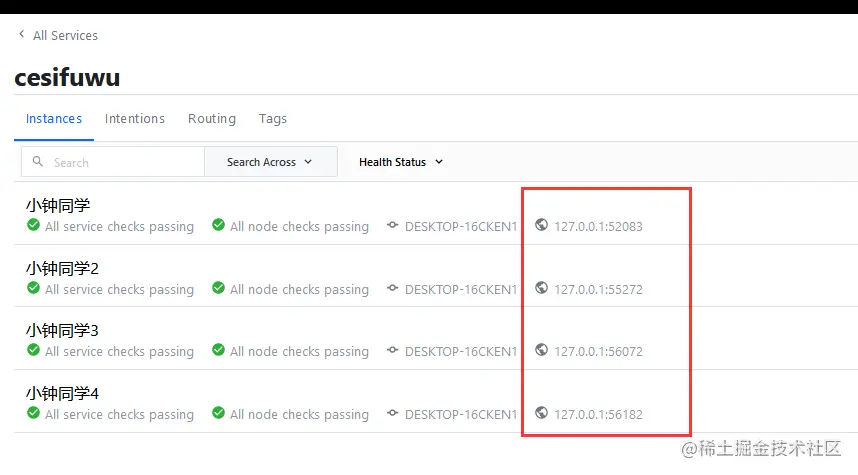Image resolution: width=858 pixels, height=475 pixels.
Task: Select the Routing tab
Action: point(212,119)
